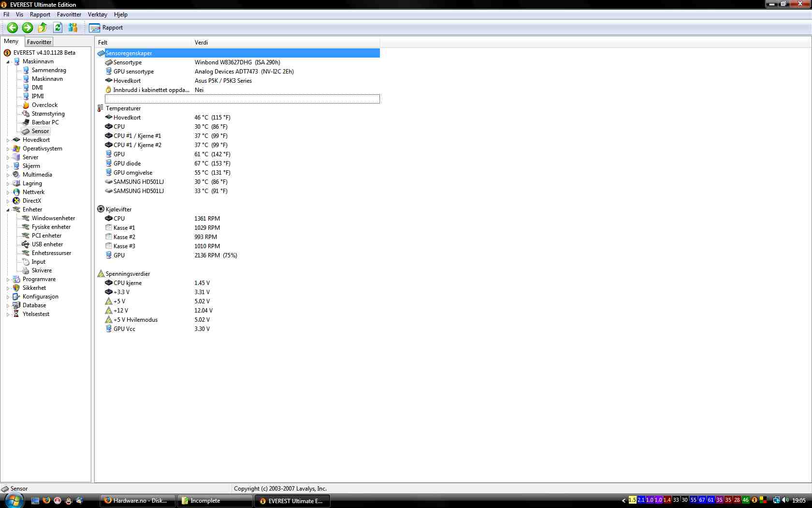Select Sammendrag in the tree
Viewport: 812px width, 508px height.
pos(49,70)
